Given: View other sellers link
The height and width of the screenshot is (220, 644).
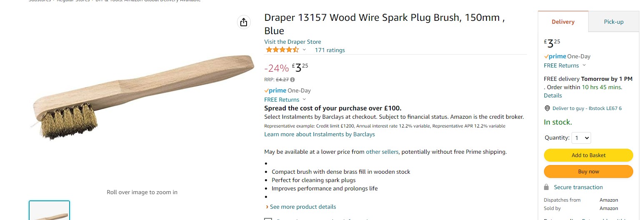Looking at the screenshot, I should pos(382,152).
